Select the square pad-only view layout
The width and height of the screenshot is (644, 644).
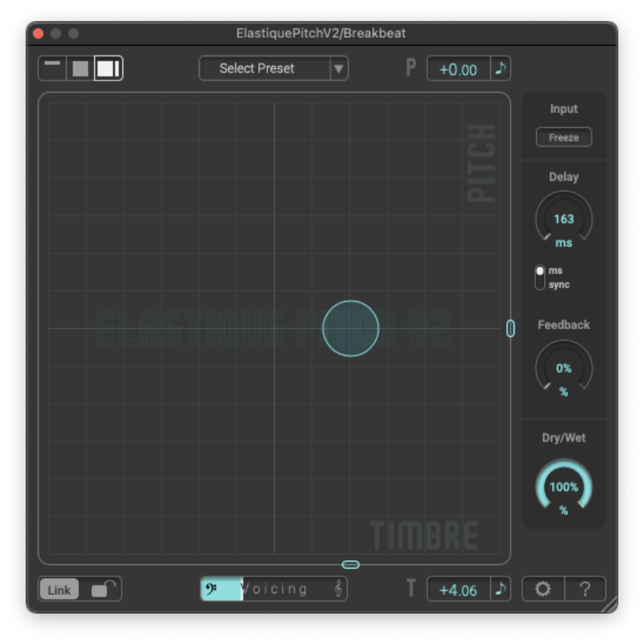click(x=80, y=68)
